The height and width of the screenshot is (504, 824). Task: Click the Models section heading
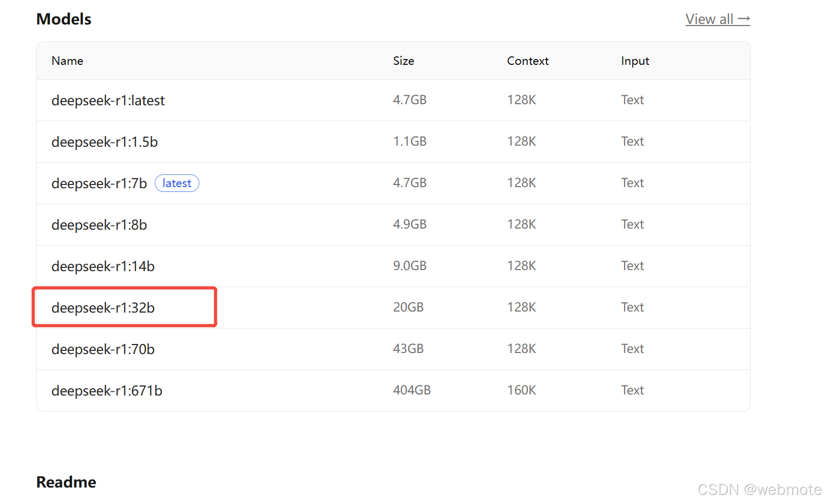tap(64, 19)
